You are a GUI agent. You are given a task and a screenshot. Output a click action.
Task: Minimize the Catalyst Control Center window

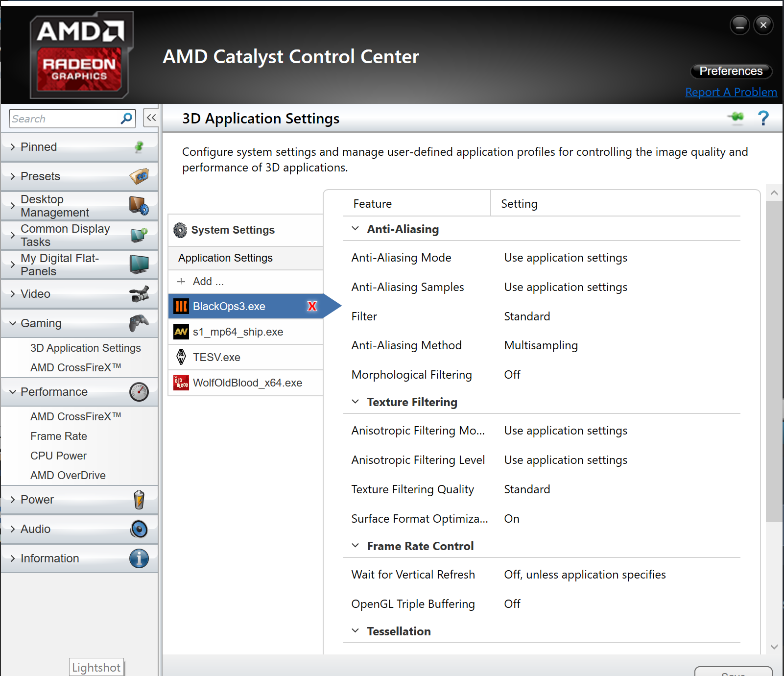click(739, 24)
